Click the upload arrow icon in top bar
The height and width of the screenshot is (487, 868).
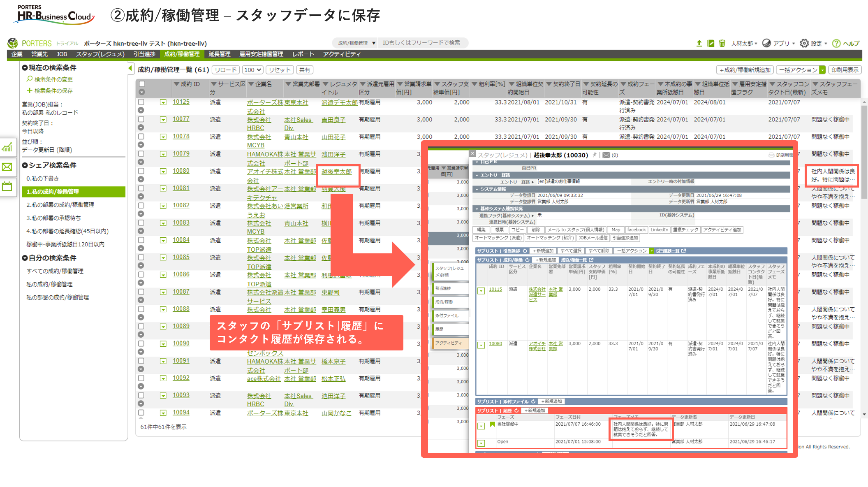pos(699,43)
